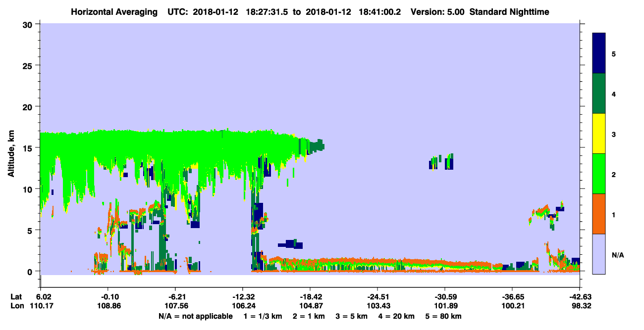Viewport: 644px width, 330px height.
Task: Click legend text '5 = 80 km'
Action: click(x=444, y=316)
